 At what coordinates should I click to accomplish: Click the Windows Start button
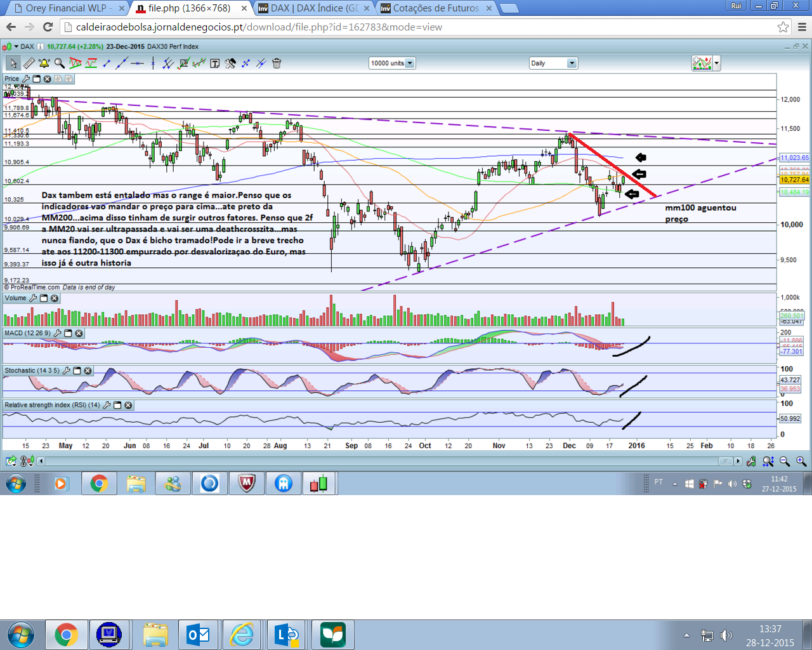coord(21,635)
